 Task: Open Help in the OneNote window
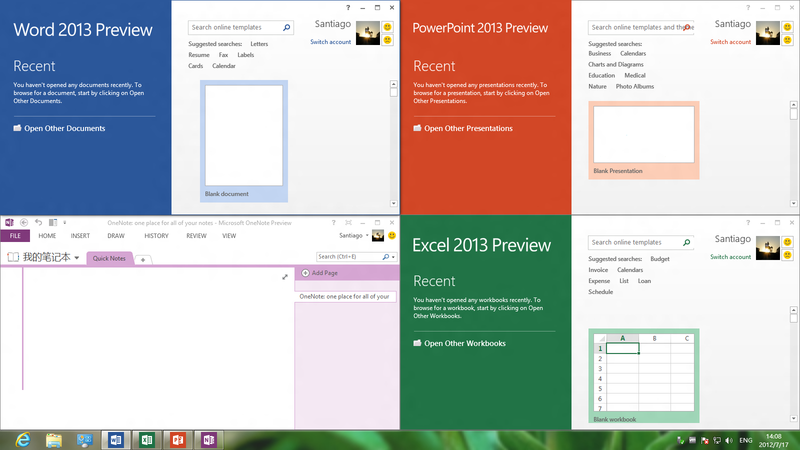(334, 223)
